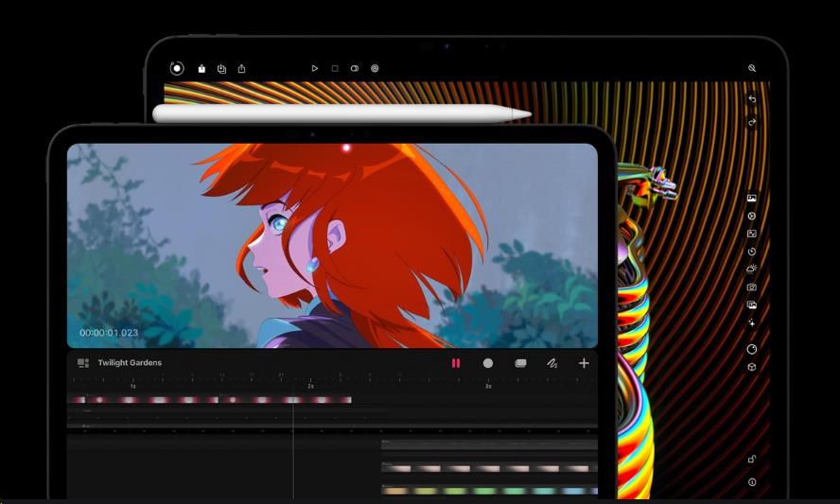Toggle the unlock padlock icon in the right sidebar
Viewport: 840px width, 504px height.
pyautogui.click(x=752, y=460)
